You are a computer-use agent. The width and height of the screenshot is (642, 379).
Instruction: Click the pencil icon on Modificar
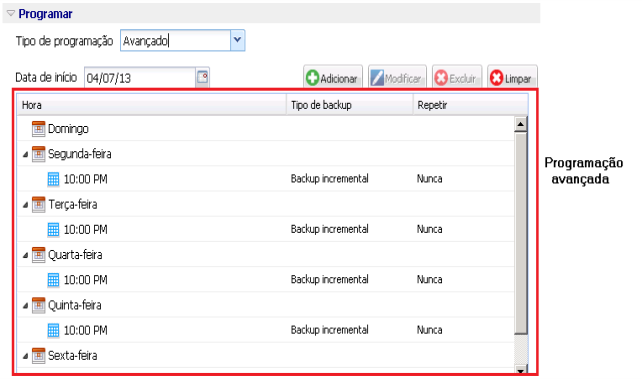(x=377, y=77)
